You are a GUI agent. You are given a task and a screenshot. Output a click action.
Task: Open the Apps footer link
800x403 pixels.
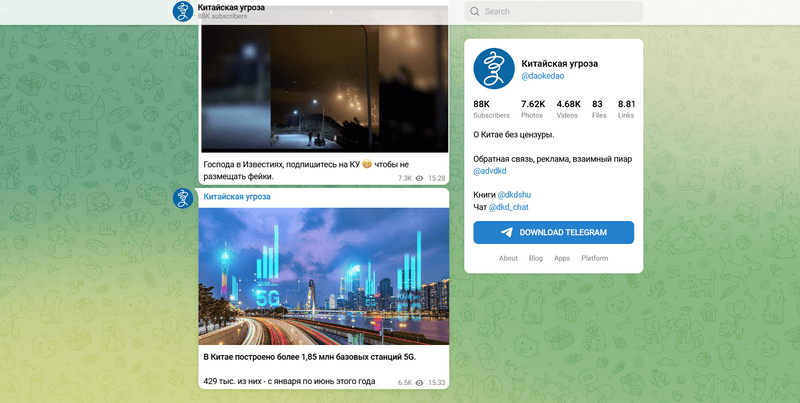(562, 258)
